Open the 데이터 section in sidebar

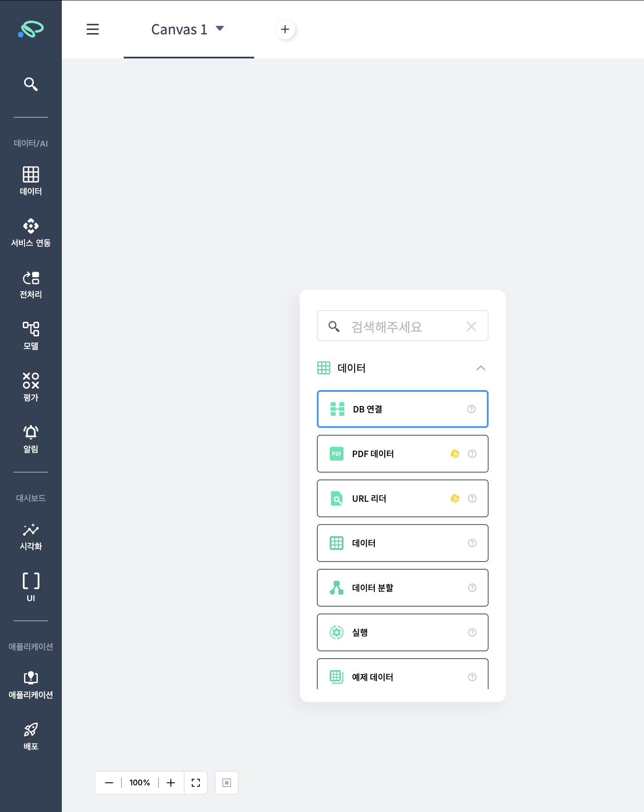(30, 181)
